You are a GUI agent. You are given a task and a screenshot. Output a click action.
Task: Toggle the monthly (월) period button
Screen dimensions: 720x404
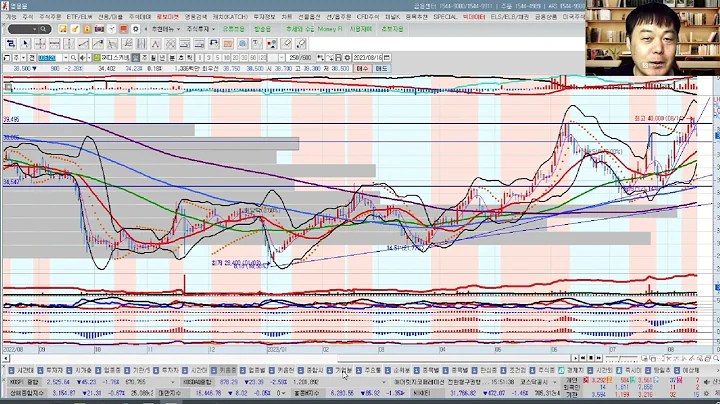click(153, 57)
